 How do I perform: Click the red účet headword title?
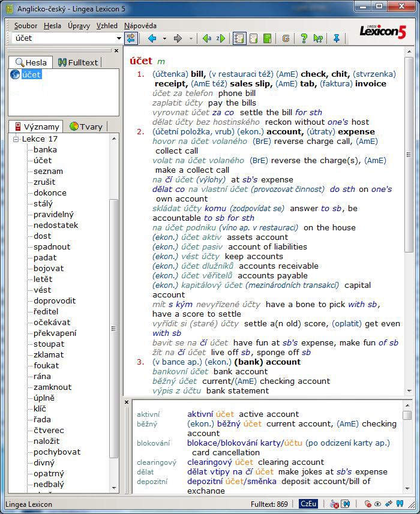141,61
